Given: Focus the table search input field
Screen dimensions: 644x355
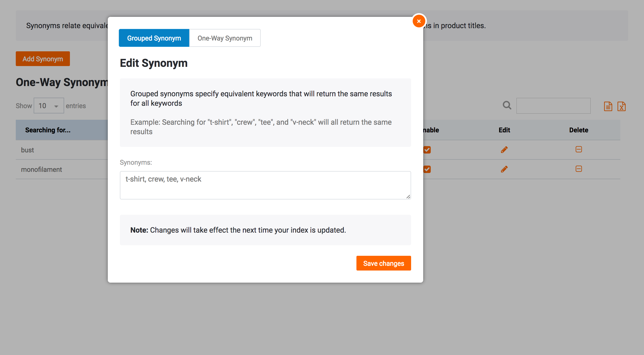Looking at the screenshot, I should (553, 106).
